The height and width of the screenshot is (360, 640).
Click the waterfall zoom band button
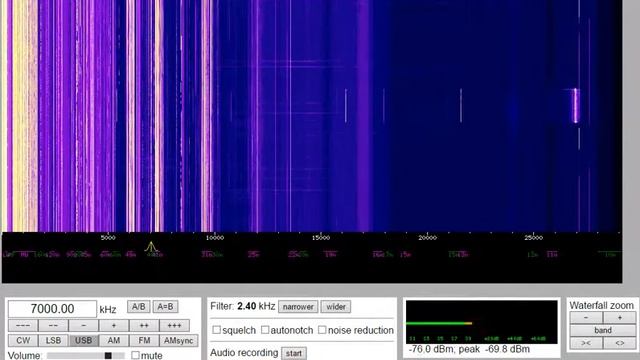tap(603, 330)
